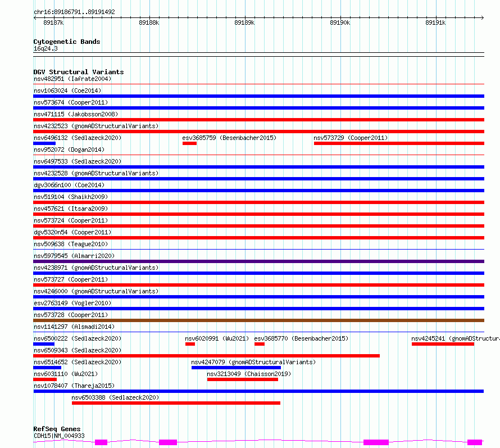
Task: Click the 89190k ruler tick label
Action: (x=340, y=22)
